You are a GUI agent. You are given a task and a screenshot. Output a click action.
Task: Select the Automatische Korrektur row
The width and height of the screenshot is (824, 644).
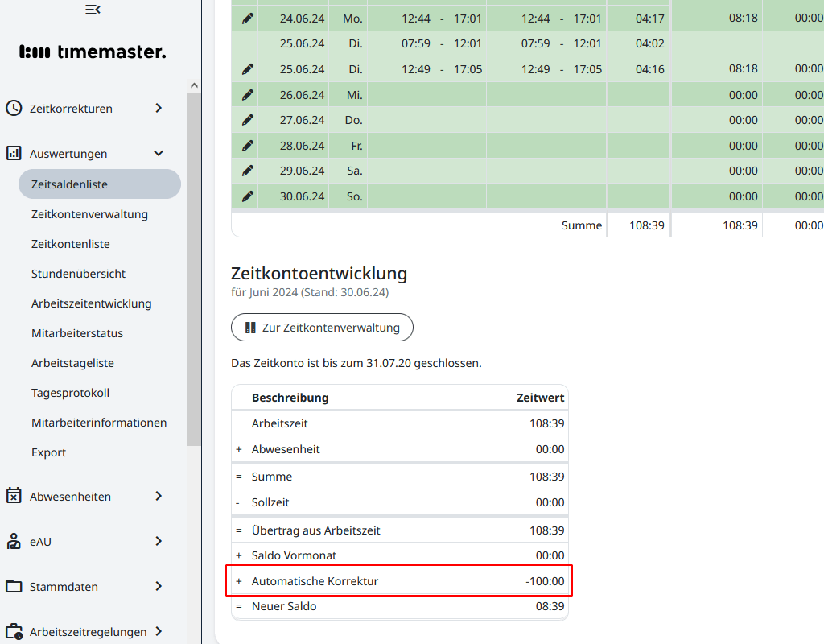(x=399, y=581)
